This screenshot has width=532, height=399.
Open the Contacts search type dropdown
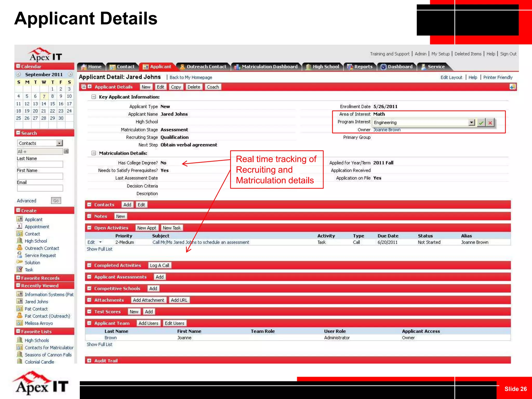coord(59,143)
